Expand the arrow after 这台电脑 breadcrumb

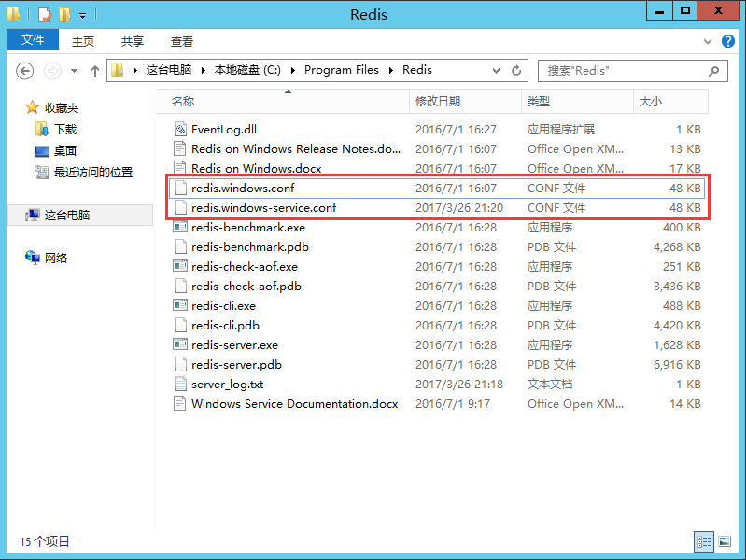204,70
